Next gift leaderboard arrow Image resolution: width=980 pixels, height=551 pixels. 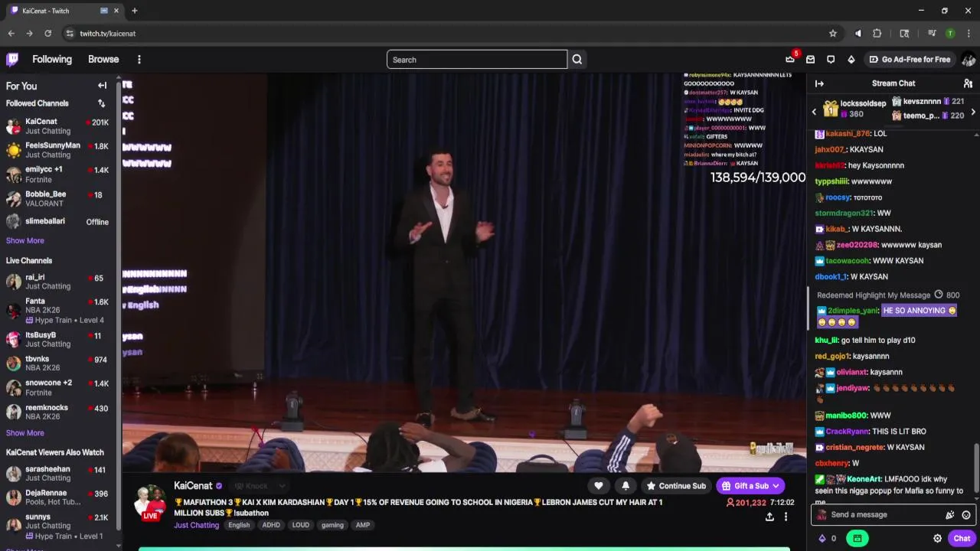973,112
